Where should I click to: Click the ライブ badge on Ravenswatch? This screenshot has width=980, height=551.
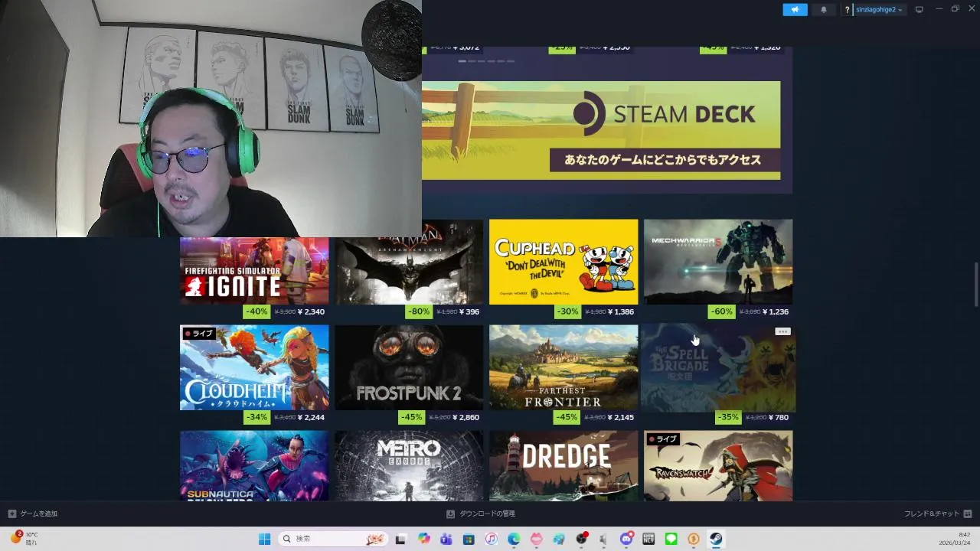(x=662, y=439)
